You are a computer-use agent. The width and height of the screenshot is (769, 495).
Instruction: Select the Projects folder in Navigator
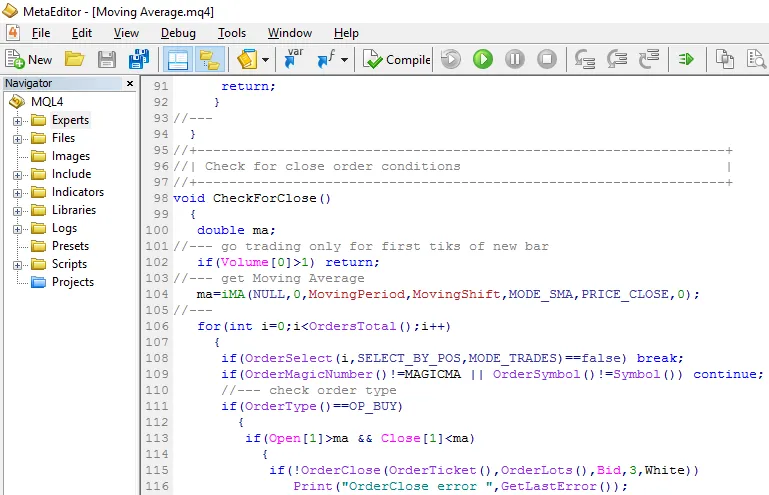tap(73, 282)
